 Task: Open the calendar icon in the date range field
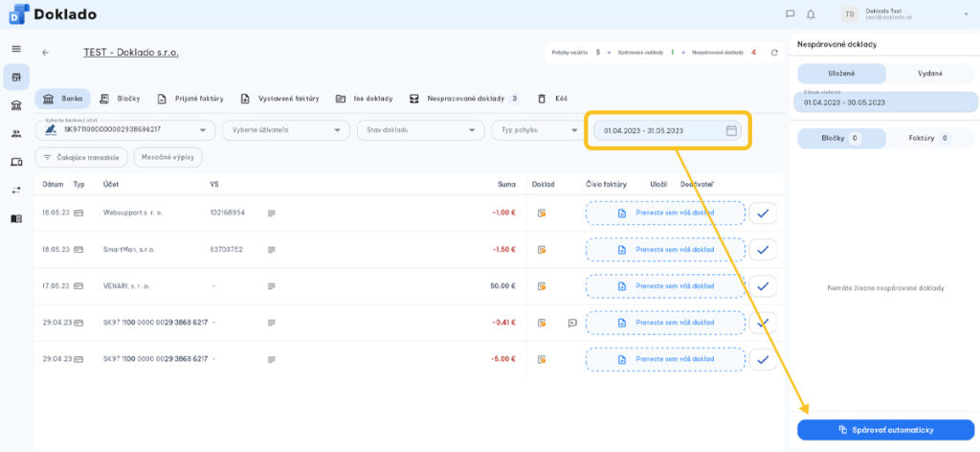[x=731, y=130]
